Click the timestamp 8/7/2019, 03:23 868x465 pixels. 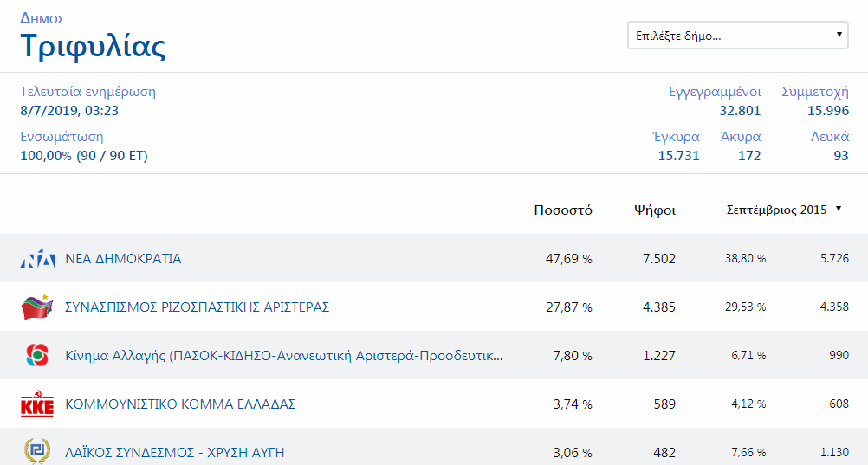(69, 111)
